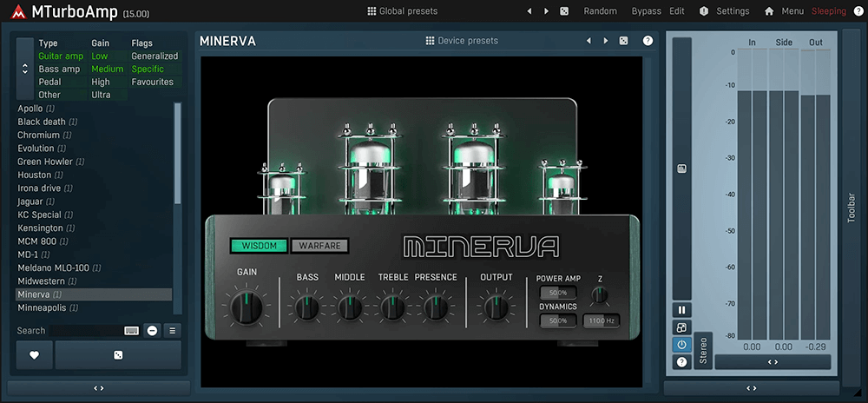868x403 pixels.
Task: Click the random device dice button
Action: [x=118, y=355]
